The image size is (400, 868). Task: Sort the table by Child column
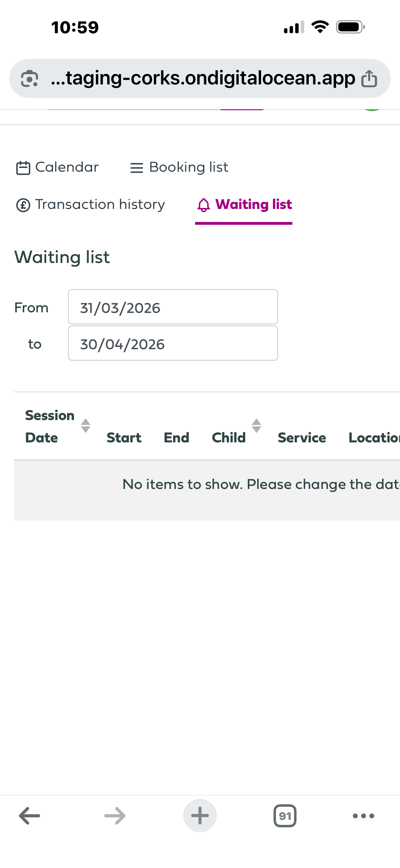256,426
